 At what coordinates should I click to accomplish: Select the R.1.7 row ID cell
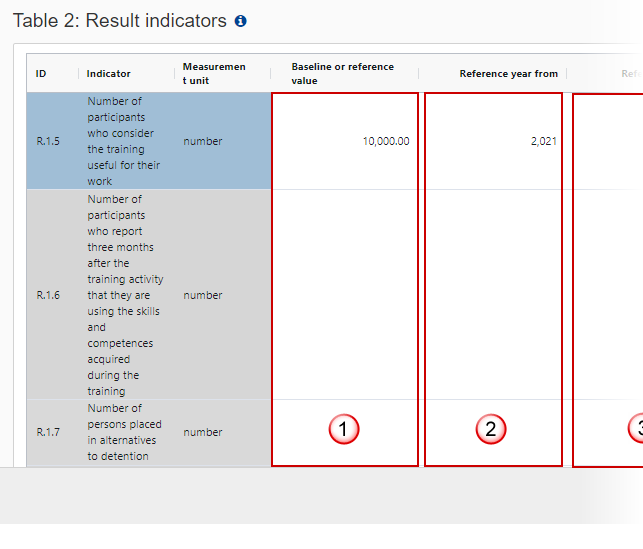pos(48,433)
